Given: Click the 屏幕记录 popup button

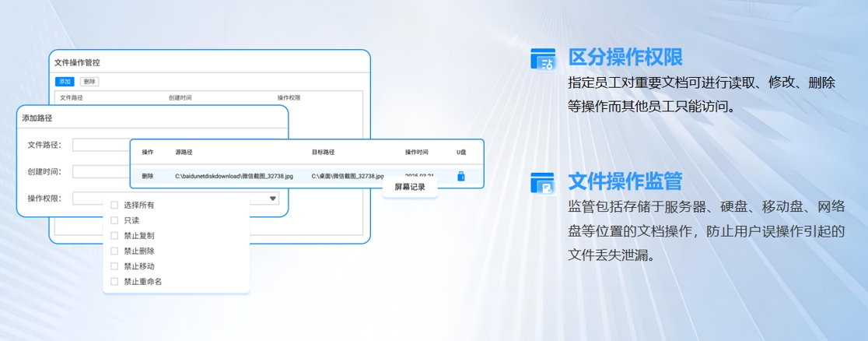Looking at the screenshot, I should coord(410,188).
